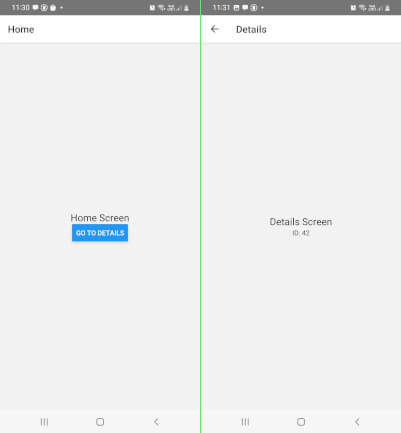Tap the system back chevron on the Home screen phone
401x433 pixels.
(x=156, y=422)
